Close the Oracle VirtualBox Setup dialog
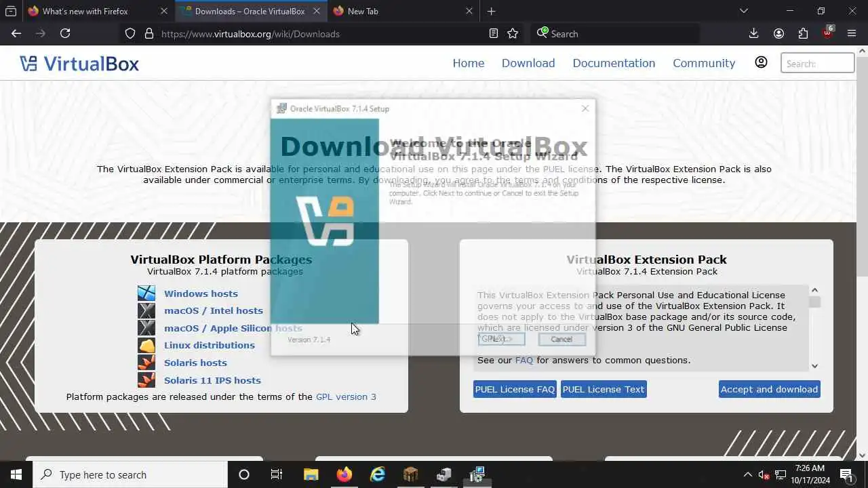 [x=585, y=108]
